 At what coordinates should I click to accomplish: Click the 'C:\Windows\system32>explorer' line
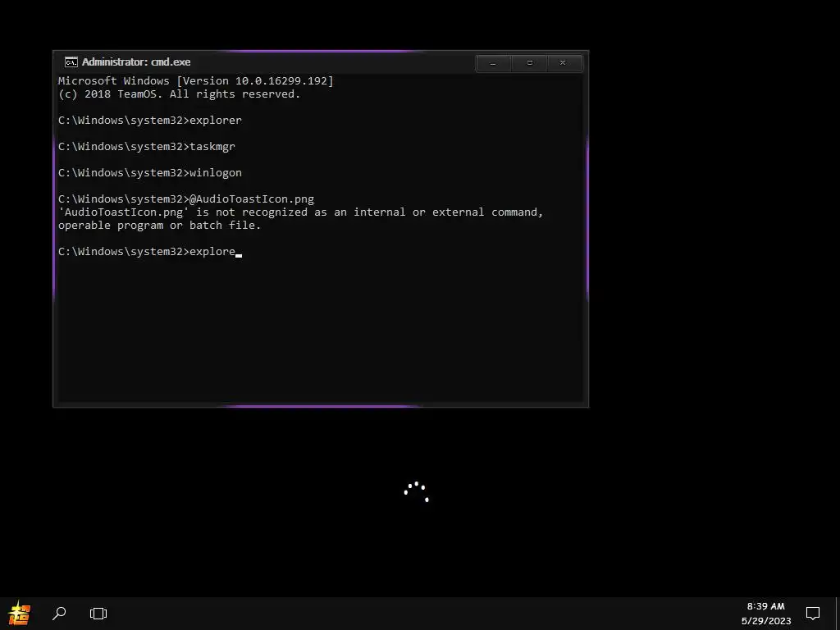click(150, 121)
